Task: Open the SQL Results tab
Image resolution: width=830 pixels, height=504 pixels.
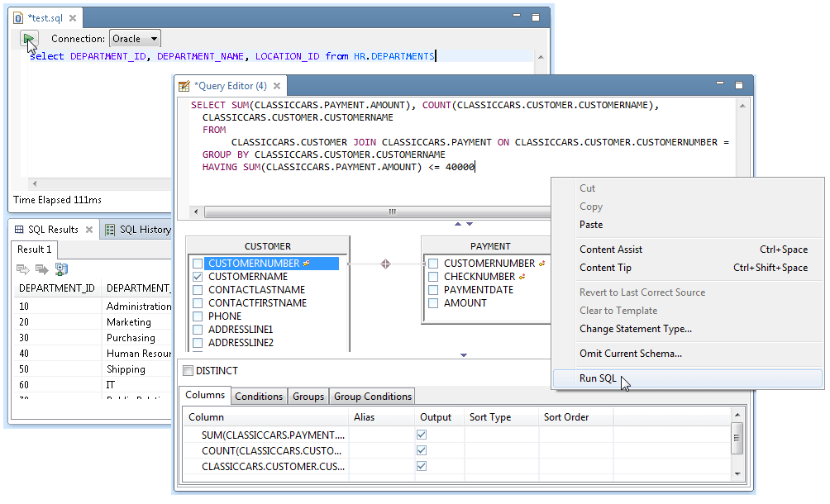Action: pos(53,230)
